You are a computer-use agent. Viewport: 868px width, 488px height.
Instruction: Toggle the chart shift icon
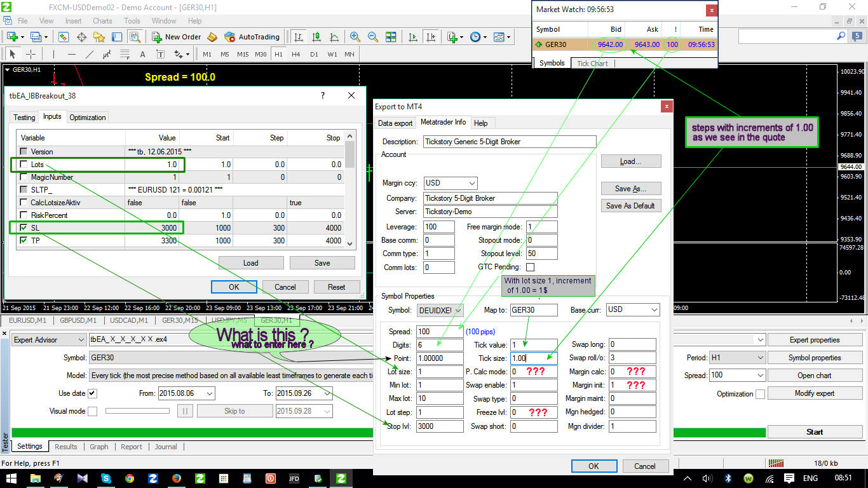click(x=431, y=37)
